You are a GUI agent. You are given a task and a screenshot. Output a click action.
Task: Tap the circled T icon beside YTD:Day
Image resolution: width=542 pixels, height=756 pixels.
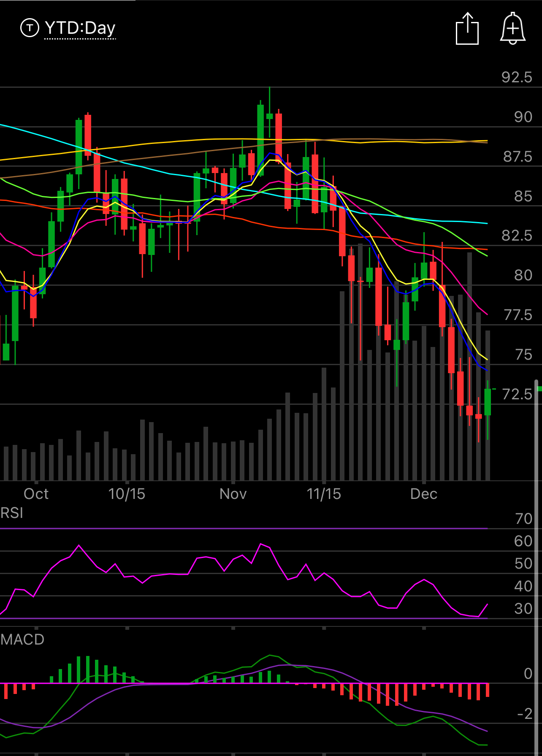tap(30, 28)
